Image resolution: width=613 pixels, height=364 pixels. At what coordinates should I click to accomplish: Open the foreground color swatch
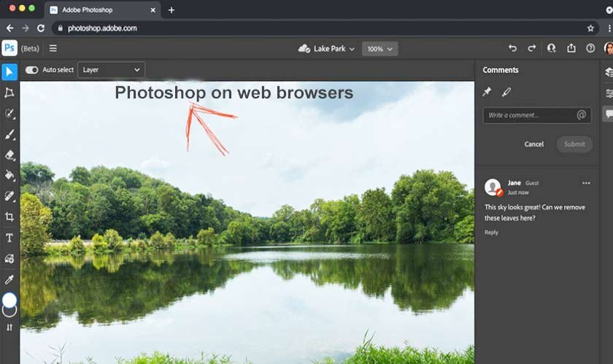pos(9,301)
